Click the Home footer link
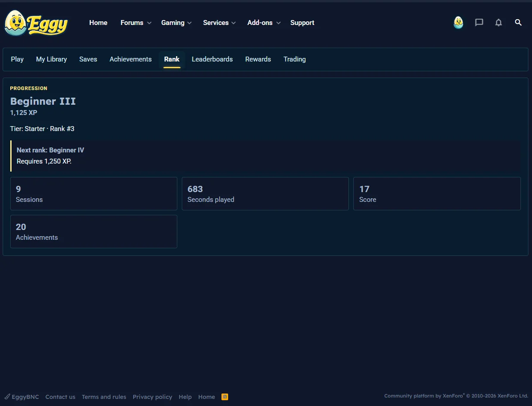Image resolution: width=532 pixels, height=406 pixels. (207, 397)
